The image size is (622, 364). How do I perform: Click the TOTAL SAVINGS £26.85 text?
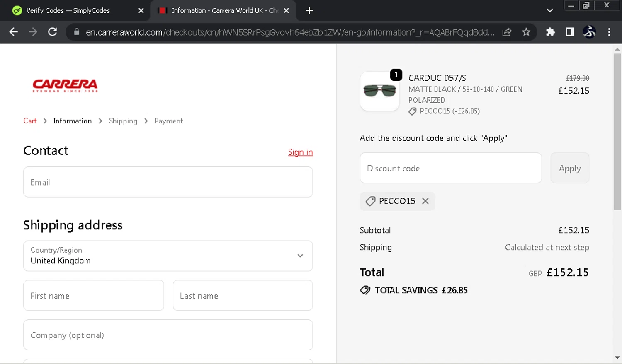click(421, 290)
